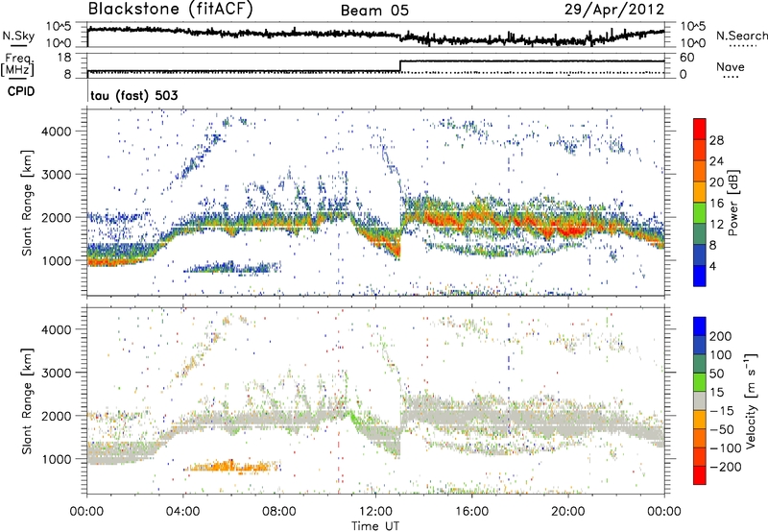Image resolution: width=768 pixels, height=532 pixels.
Task: Click the '12:00' time axis tick label
Action: [375, 512]
